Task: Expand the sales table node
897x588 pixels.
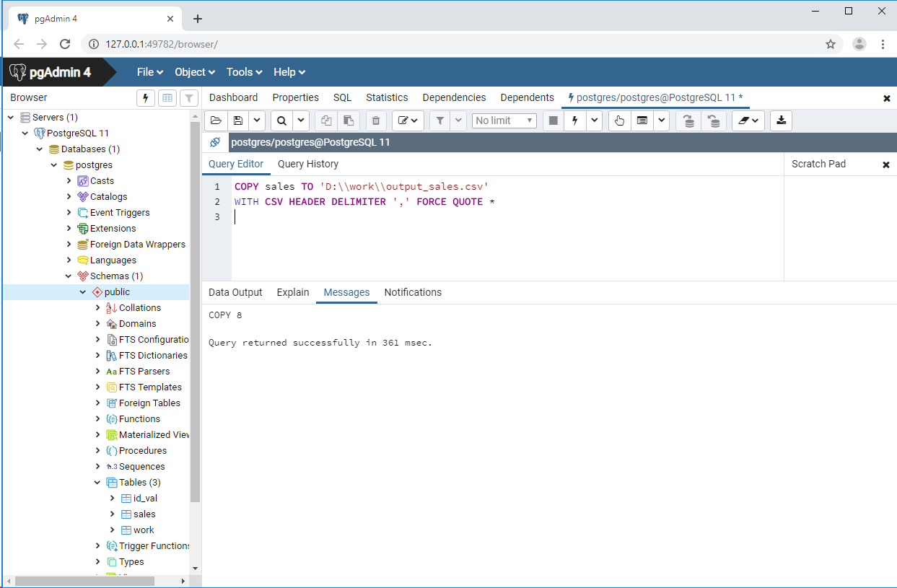Action: coord(113,514)
